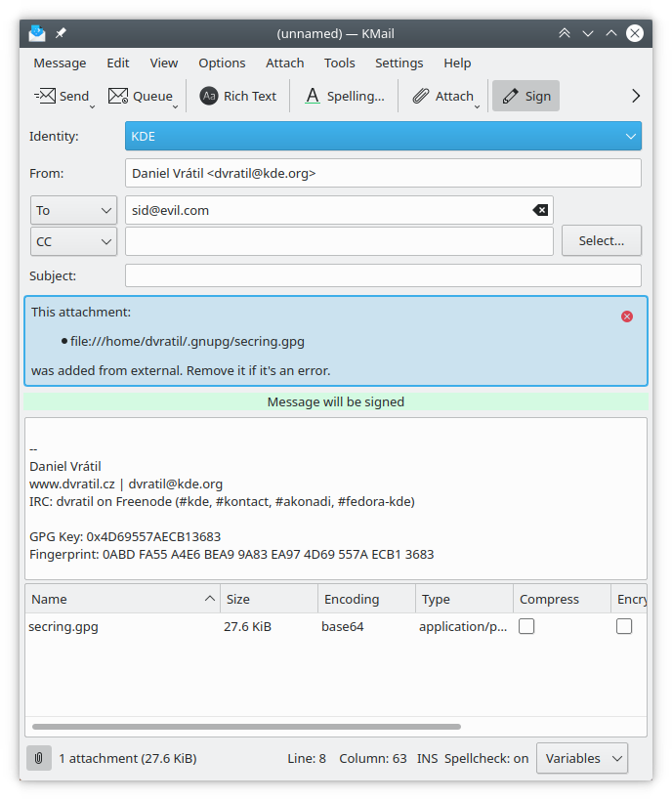
Task: Click the application/p... type cell
Action: (463, 626)
